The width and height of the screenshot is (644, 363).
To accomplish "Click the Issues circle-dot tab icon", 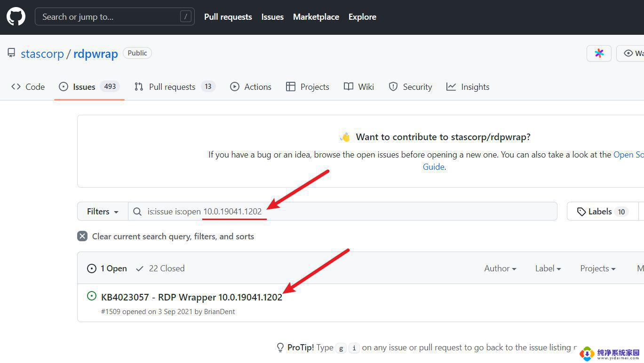I will click(64, 87).
